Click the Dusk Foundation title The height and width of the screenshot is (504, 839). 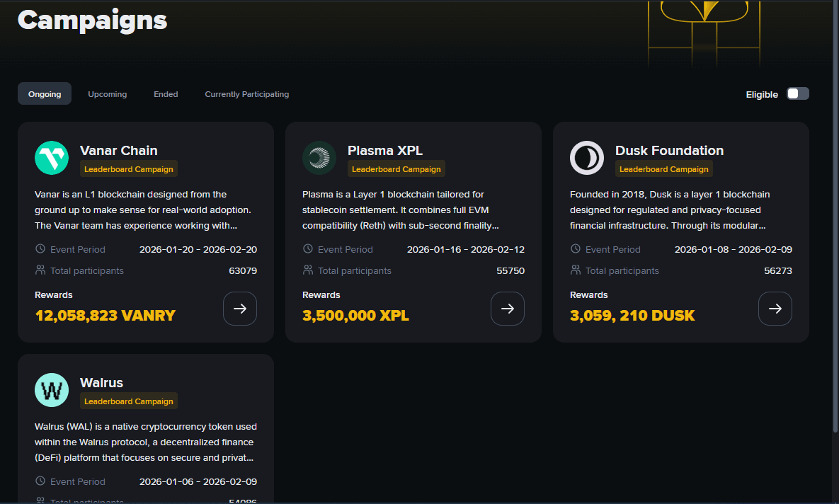pyautogui.click(x=669, y=150)
